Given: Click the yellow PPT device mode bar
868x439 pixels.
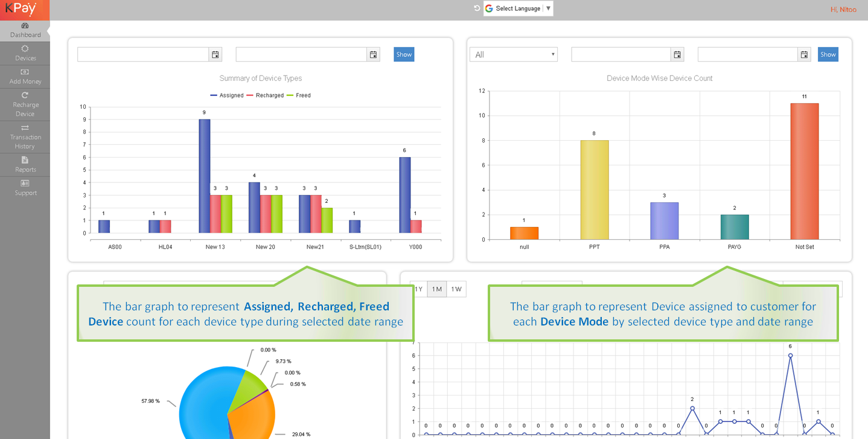Looking at the screenshot, I should (x=595, y=190).
